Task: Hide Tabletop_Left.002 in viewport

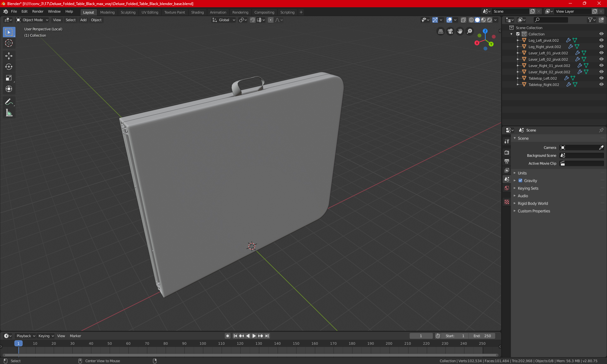Action: 601,78
